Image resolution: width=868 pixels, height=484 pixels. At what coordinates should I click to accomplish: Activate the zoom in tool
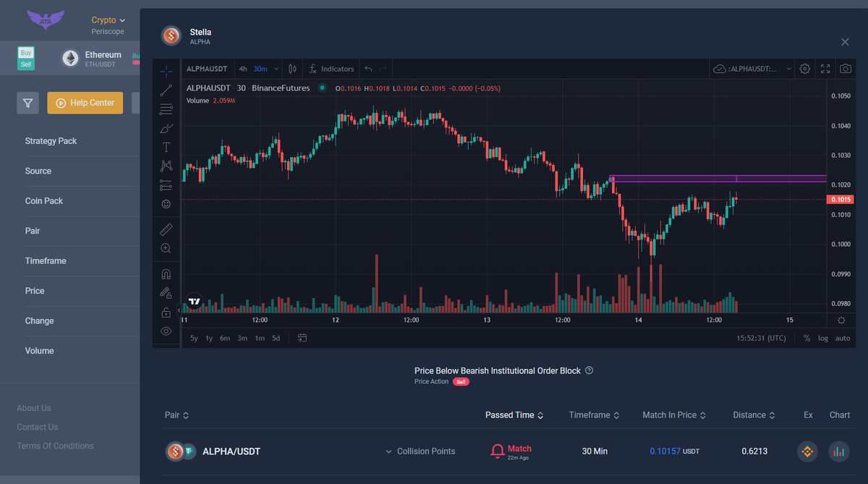point(166,248)
